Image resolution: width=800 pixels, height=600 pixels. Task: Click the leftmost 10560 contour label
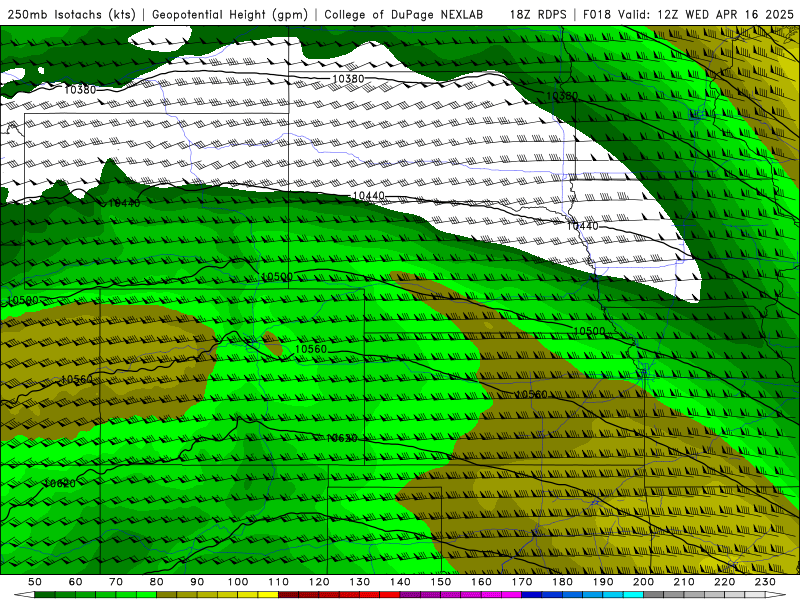77,380
